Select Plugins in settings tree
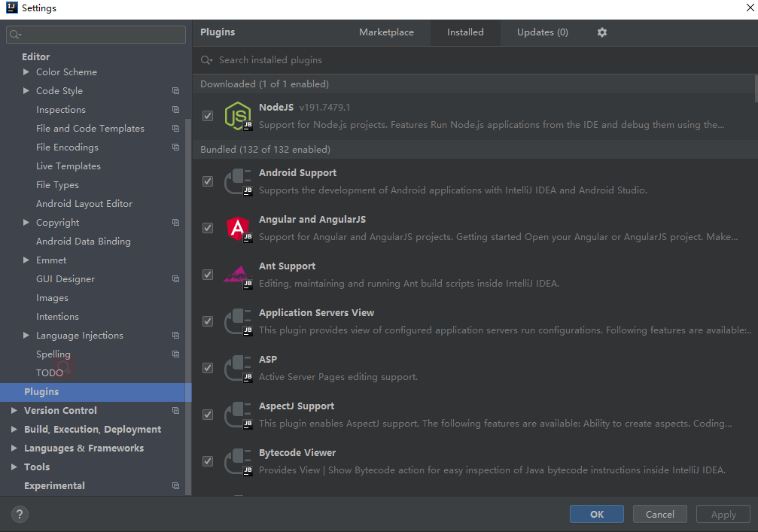Viewport: 758px width, 532px height. [x=96, y=392]
